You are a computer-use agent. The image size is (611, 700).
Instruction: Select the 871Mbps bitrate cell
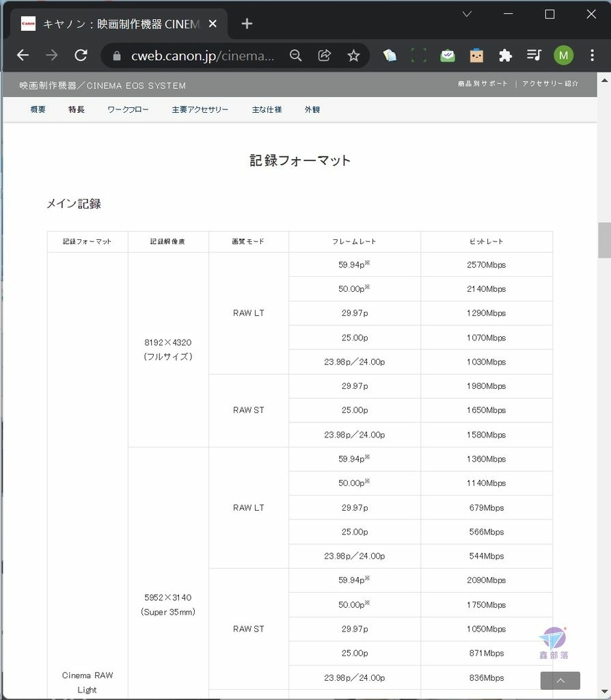(x=487, y=653)
